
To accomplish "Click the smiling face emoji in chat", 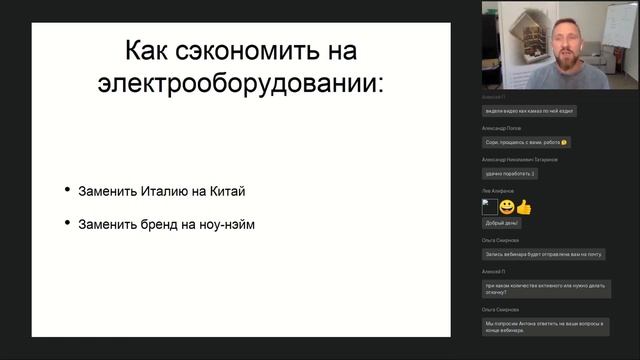I will click(x=507, y=207).
